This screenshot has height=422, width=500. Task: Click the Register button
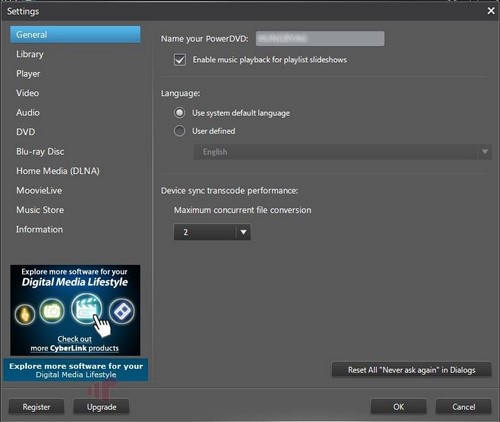click(36, 407)
